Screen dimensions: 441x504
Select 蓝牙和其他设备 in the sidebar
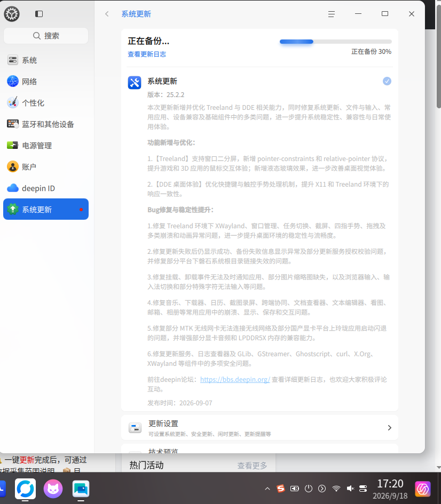click(46, 124)
